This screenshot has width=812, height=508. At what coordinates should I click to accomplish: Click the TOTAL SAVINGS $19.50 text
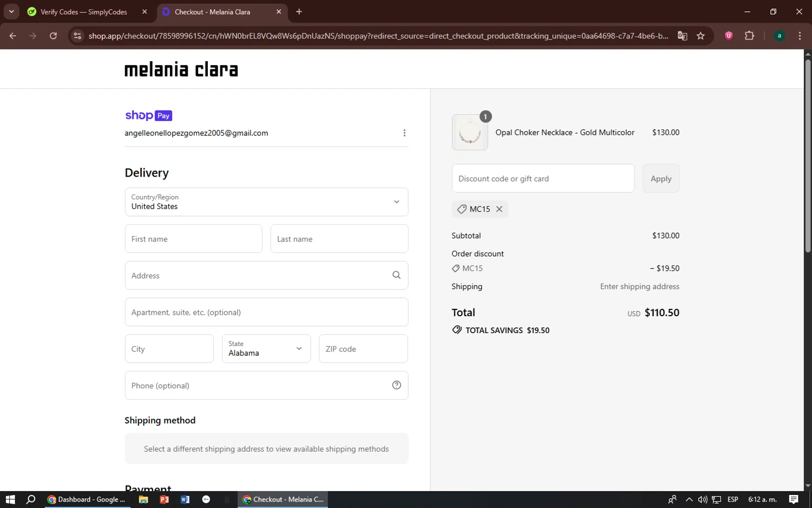(x=507, y=330)
